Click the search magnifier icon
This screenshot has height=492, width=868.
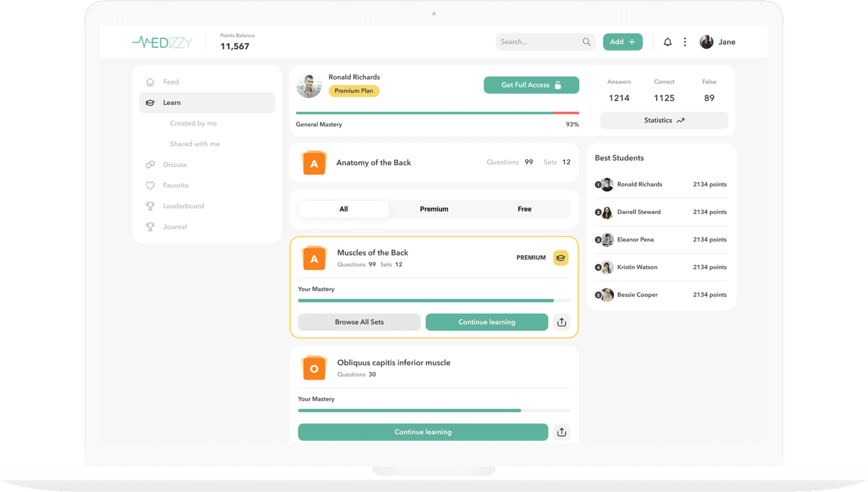pos(586,42)
